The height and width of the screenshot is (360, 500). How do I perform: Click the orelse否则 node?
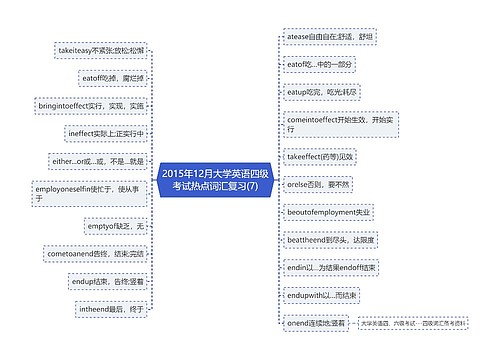coord(318,184)
